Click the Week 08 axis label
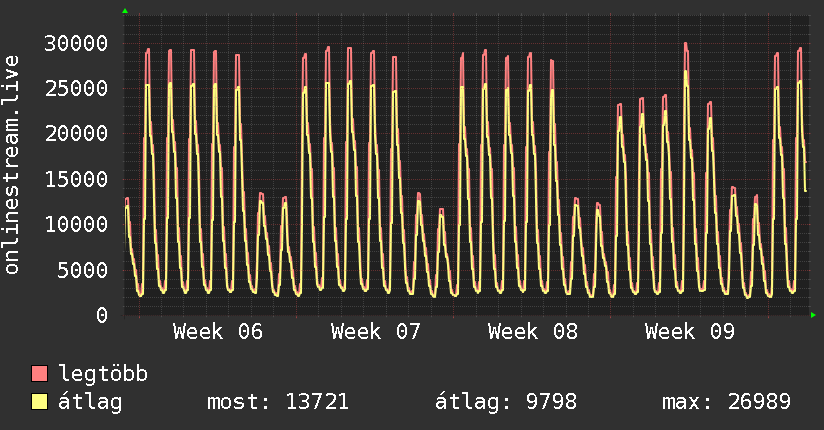824x430 pixels. (533, 332)
